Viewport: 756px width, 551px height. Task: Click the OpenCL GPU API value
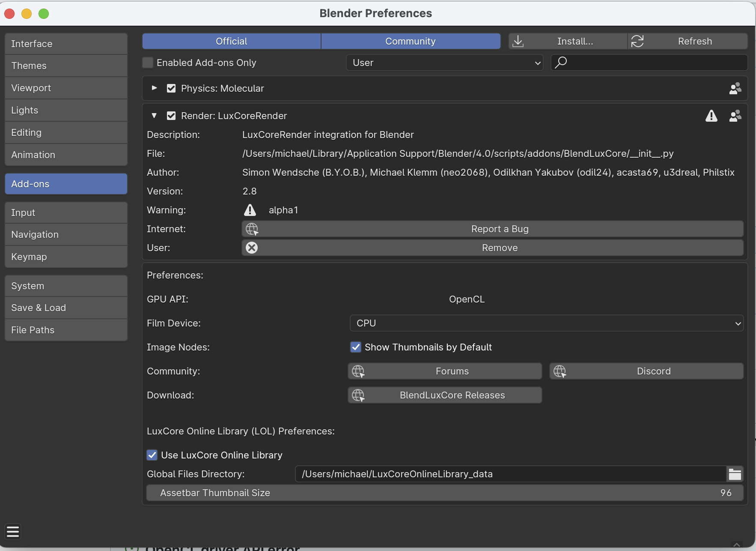coord(467,299)
